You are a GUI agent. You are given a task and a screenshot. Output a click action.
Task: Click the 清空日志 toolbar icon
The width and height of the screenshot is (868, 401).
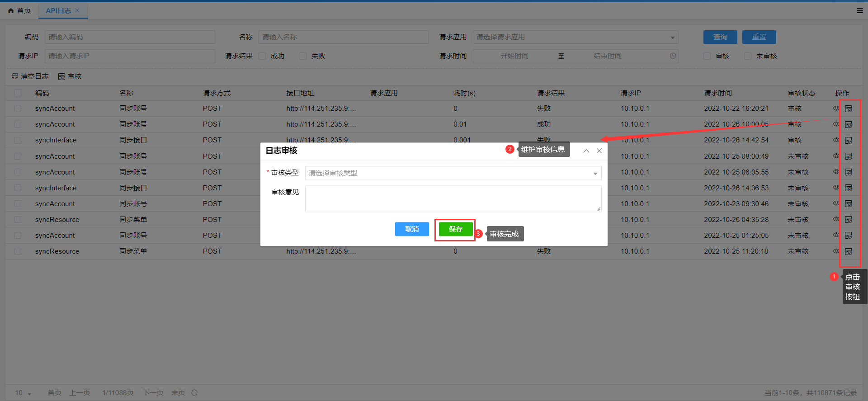tap(15, 76)
